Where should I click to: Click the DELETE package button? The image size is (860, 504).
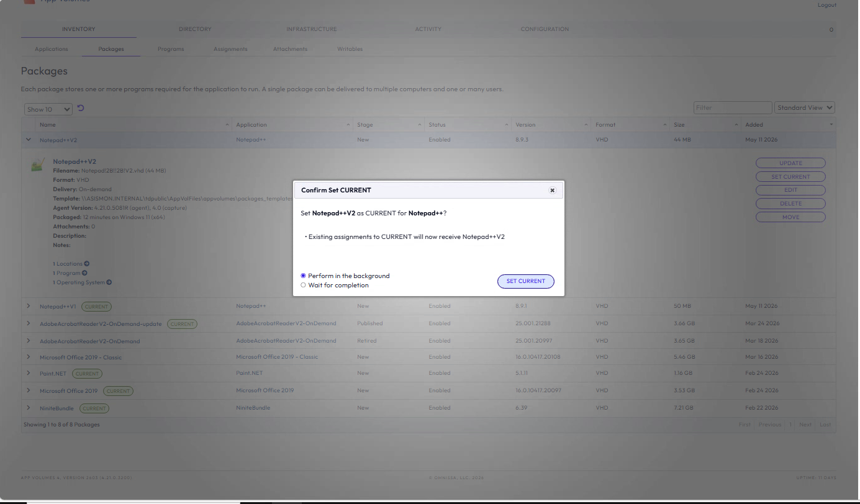pos(790,204)
